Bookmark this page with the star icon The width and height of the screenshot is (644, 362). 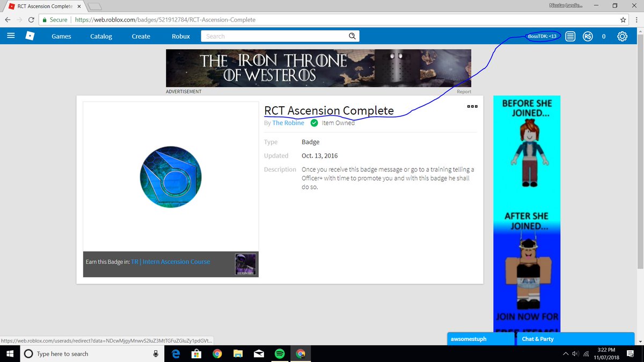click(623, 19)
